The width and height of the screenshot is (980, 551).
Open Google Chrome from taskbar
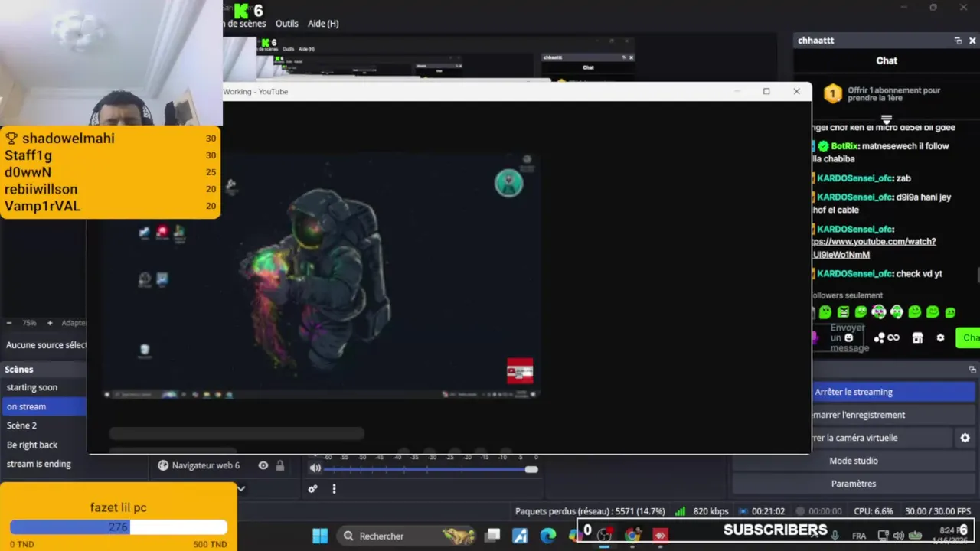point(632,536)
